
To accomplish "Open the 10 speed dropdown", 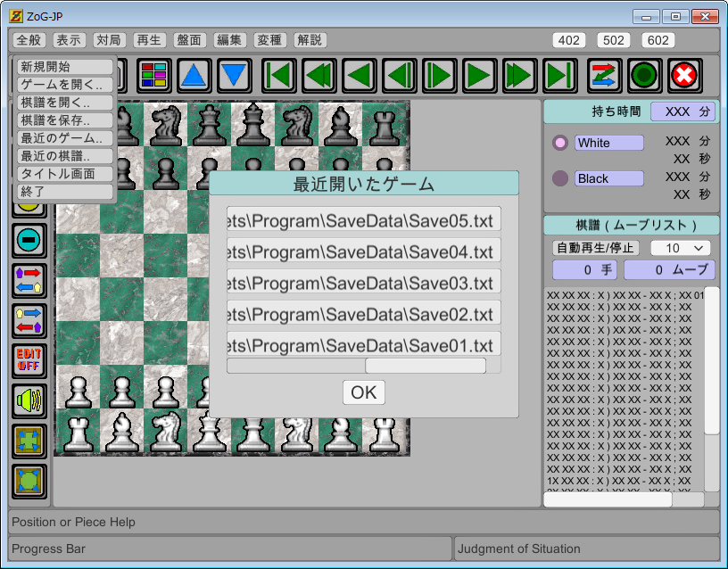I will [680, 248].
